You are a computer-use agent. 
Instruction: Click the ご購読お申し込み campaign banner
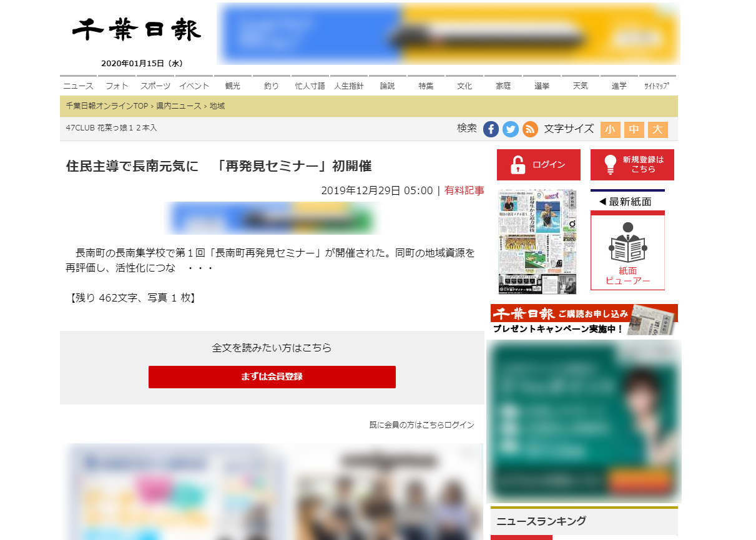[x=584, y=319]
